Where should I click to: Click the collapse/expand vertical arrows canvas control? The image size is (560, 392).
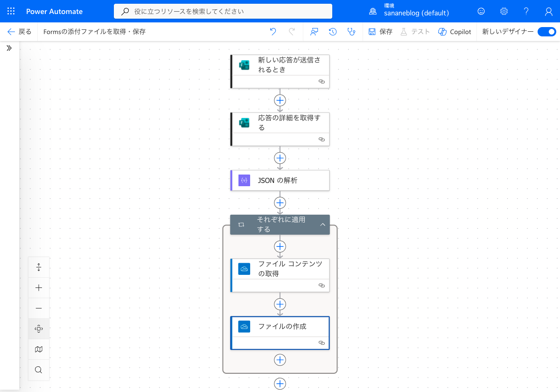click(39, 267)
